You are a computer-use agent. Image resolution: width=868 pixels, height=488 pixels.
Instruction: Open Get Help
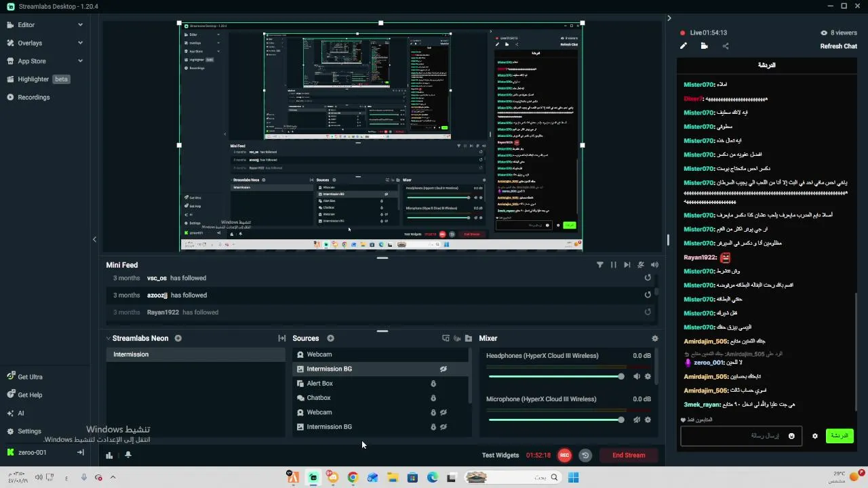[30, 395]
